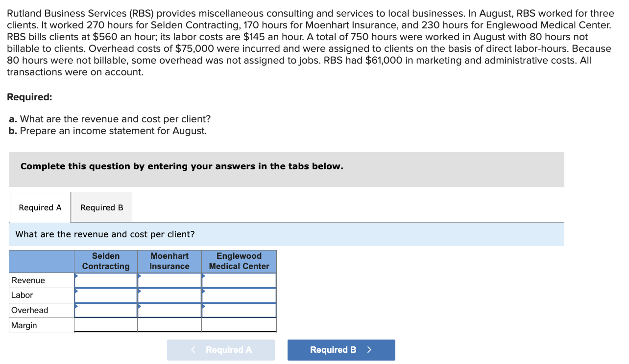Click the blue marker on Moenhart Revenue cell
The height and width of the screenshot is (364, 629).
coord(141,277)
